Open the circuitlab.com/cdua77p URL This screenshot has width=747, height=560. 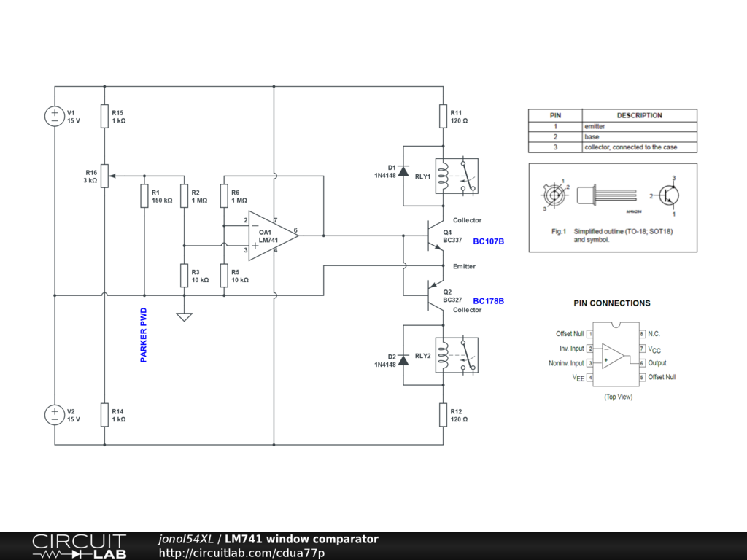241,553
